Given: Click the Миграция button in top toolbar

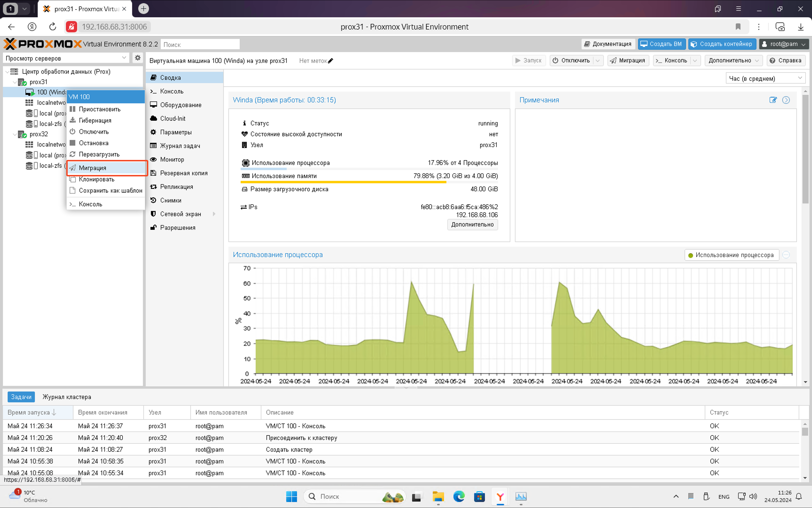Looking at the screenshot, I should tap(628, 60).
